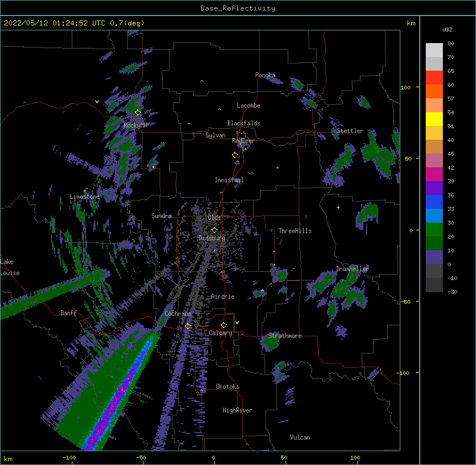Screen dimensions: 476x465
Task: Click the Blackfalds city label
Action: pos(244,123)
